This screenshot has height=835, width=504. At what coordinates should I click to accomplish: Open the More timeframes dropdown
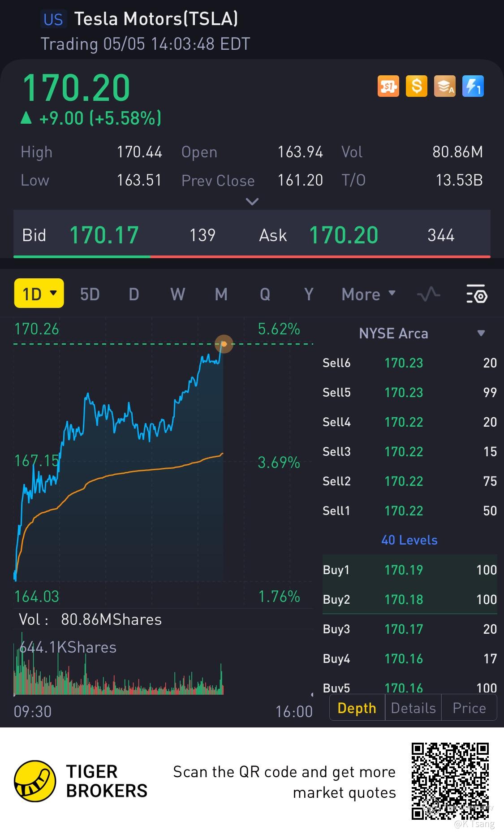tap(368, 294)
